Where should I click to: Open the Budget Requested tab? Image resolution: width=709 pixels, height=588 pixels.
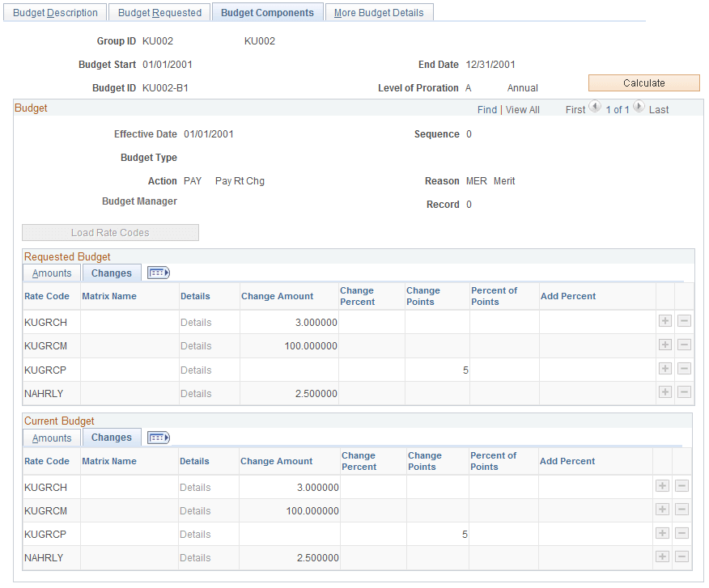click(x=159, y=11)
